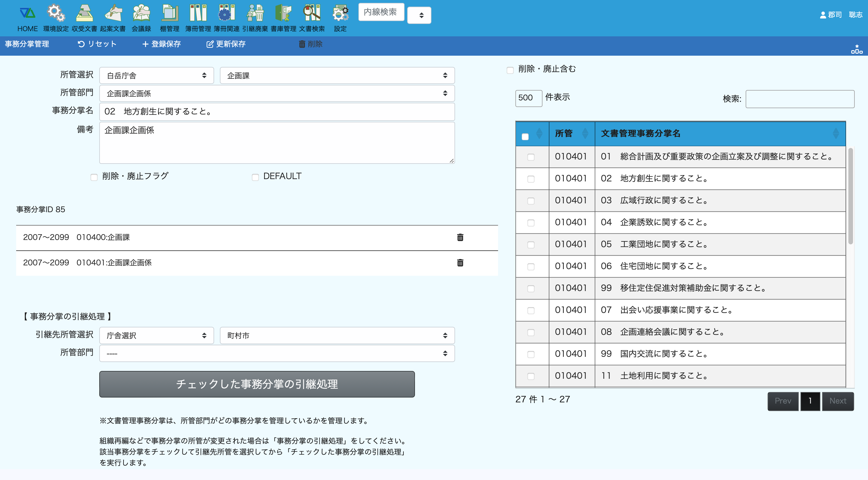The image size is (868, 480).
Task: Open the 企画課企画係 department dropdown
Action: (x=277, y=93)
